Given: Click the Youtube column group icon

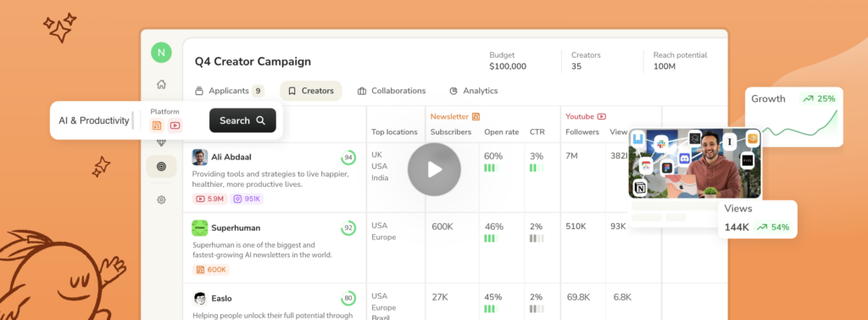Looking at the screenshot, I should 602,116.
